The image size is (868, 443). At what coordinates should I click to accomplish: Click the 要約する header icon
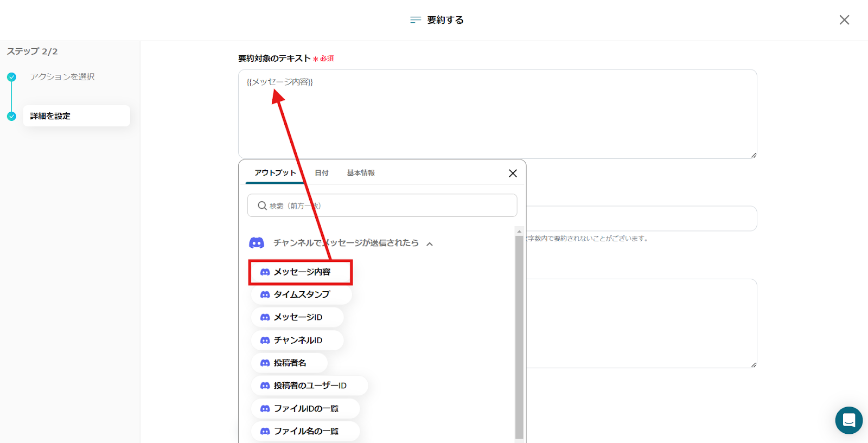[416, 20]
